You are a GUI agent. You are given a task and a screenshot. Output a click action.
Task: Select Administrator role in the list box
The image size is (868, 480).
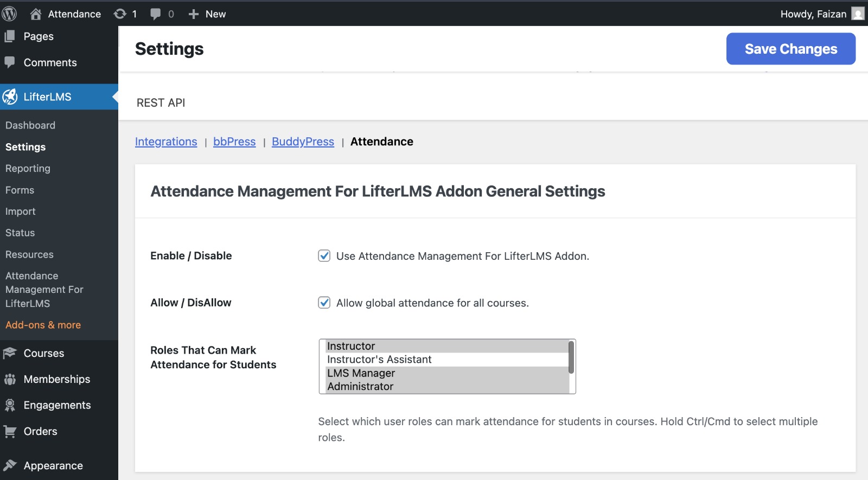point(360,387)
